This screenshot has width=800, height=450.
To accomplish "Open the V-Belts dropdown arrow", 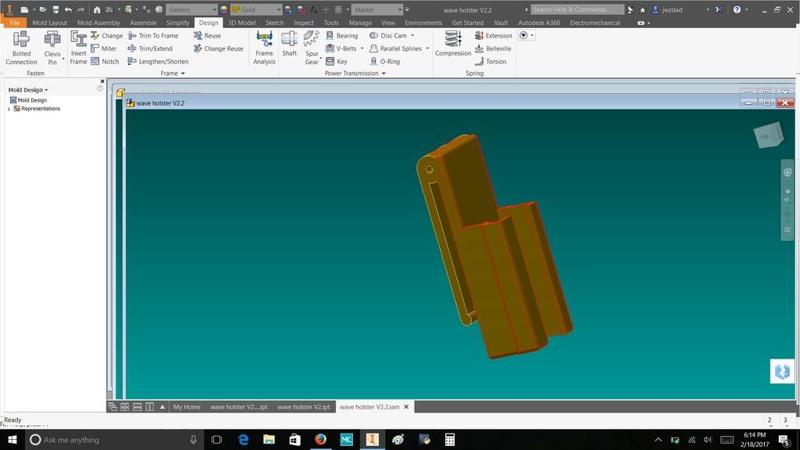I will pos(362,48).
